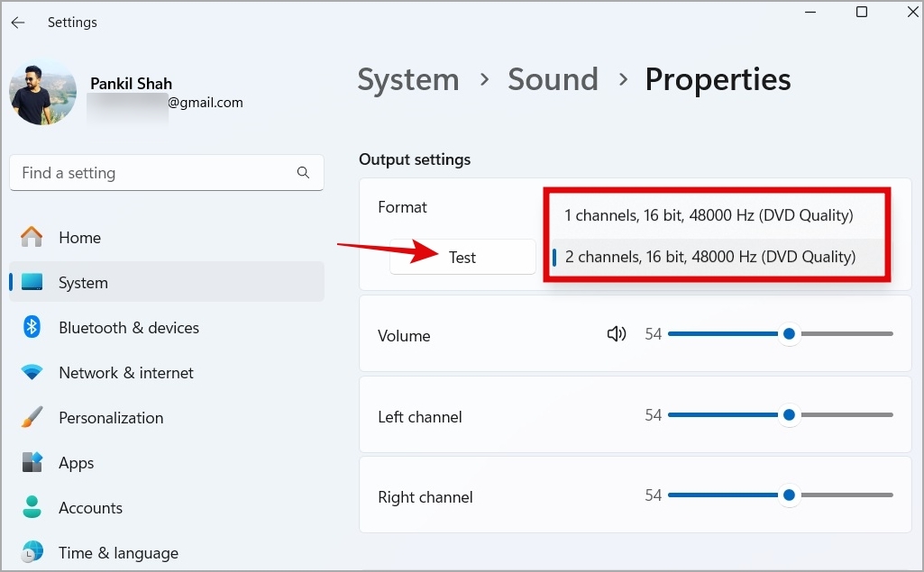Click Pankil Shah profile picture
The height and width of the screenshot is (572, 924).
click(42, 93)
